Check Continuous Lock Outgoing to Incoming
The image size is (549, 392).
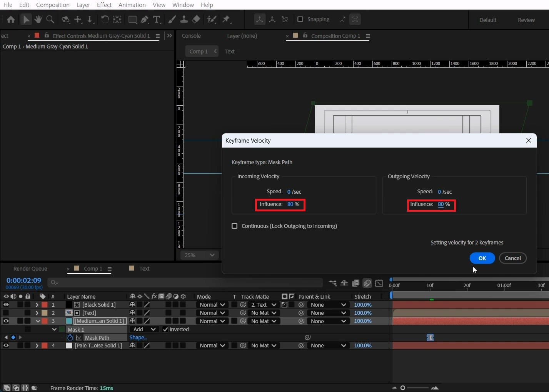pos(234,226)
